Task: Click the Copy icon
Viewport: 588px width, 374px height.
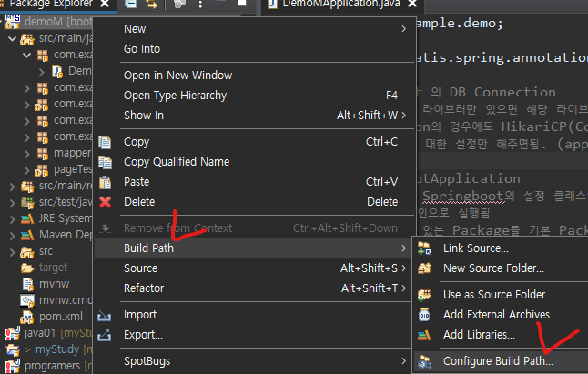Action: [105, 142]
